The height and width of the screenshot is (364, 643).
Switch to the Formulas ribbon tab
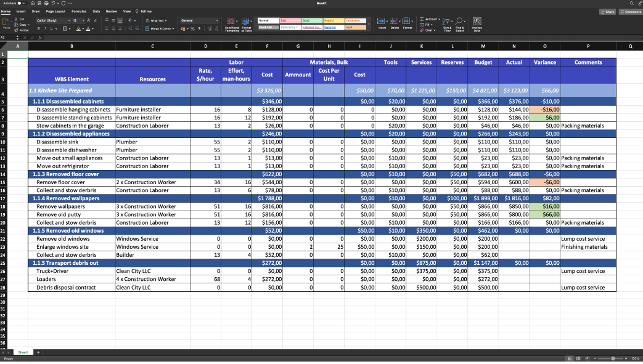tap(78, 10)
